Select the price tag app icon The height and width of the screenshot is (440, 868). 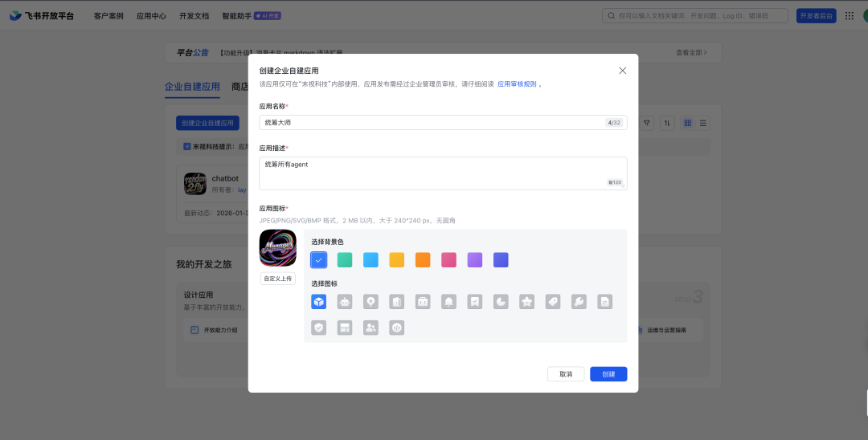[x=553, y=302]
